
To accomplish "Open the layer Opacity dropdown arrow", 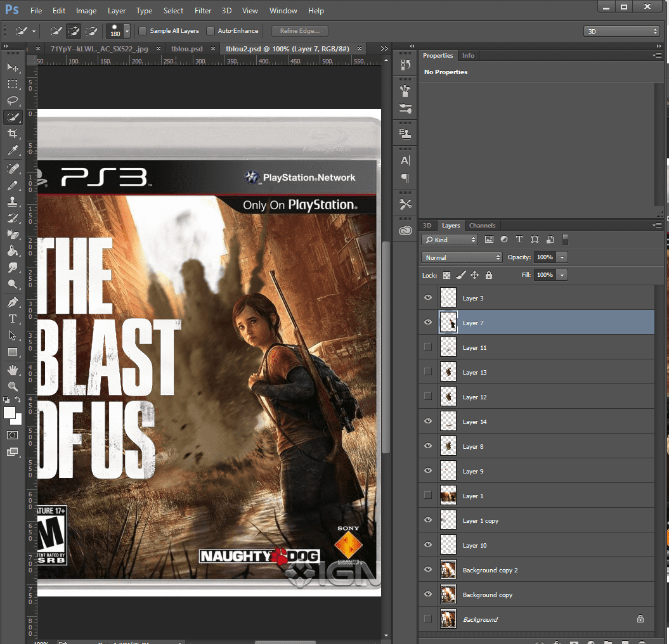I will [562, 257].
